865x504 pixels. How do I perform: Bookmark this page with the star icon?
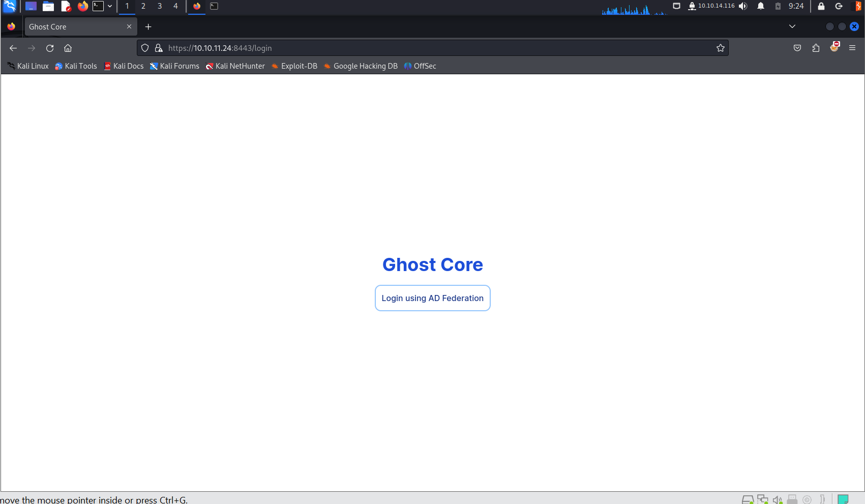tap(721, 48)
